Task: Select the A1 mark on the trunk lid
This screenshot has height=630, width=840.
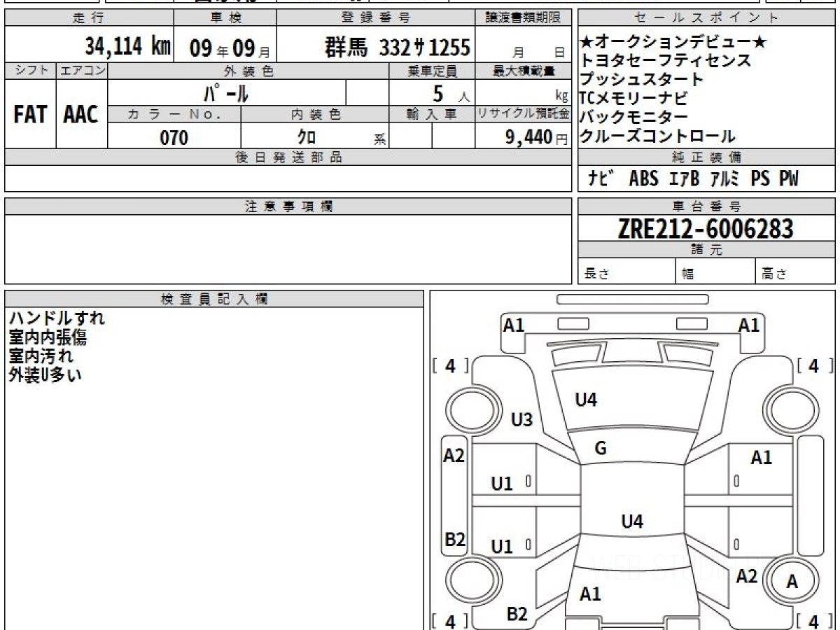Action: click(590, 594)
